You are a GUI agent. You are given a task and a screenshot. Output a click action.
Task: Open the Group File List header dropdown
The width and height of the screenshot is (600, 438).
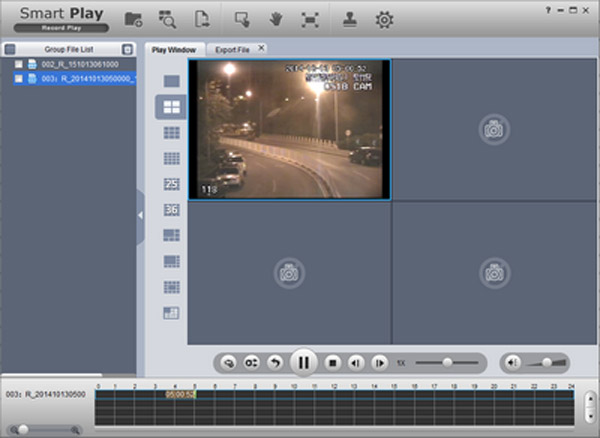pyautogui.click(x=127, y=49)
